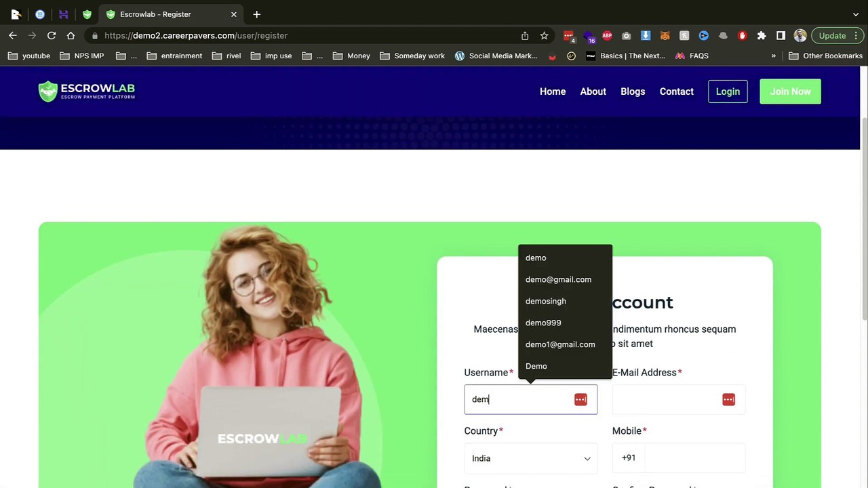868x488 pixels.
Task: Expand the Country dropdown showing India
Action: point(530,458)
